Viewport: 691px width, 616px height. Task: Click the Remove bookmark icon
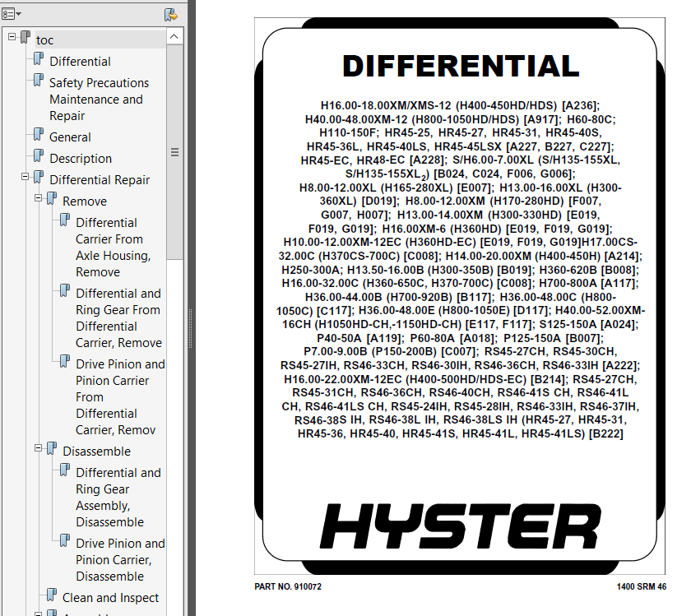52,198
